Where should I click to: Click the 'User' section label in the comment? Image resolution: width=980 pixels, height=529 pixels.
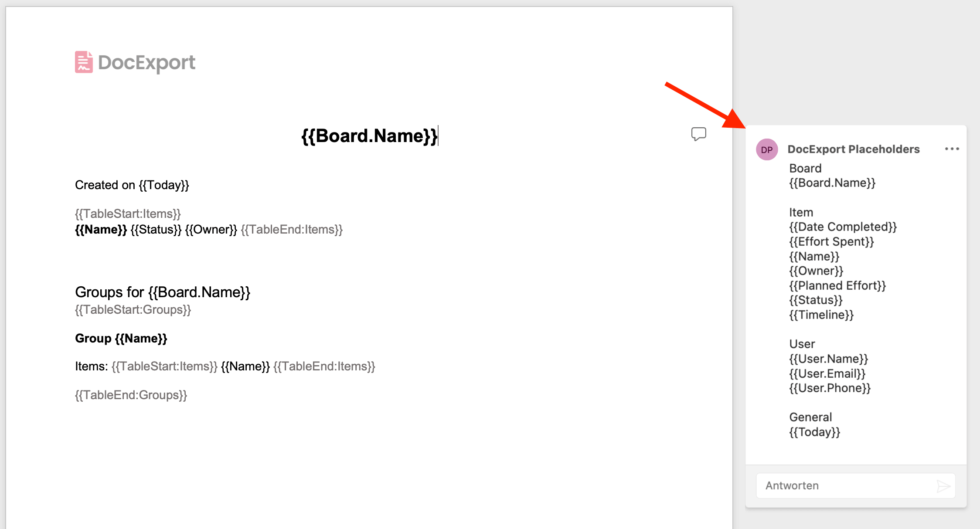tap(802, 344)
